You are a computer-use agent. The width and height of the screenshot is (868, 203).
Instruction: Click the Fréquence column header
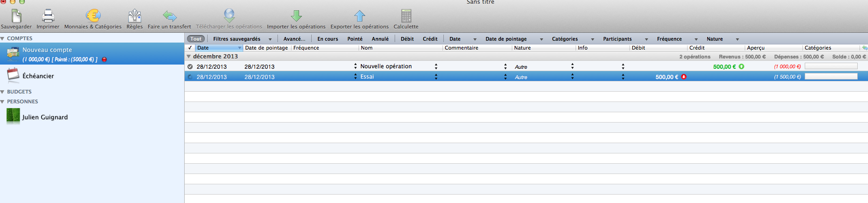325,48
